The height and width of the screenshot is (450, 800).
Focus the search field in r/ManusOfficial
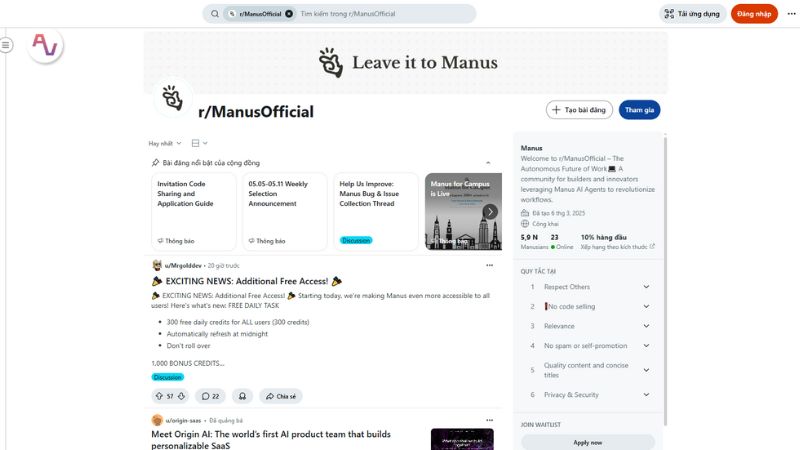[385, 14]
